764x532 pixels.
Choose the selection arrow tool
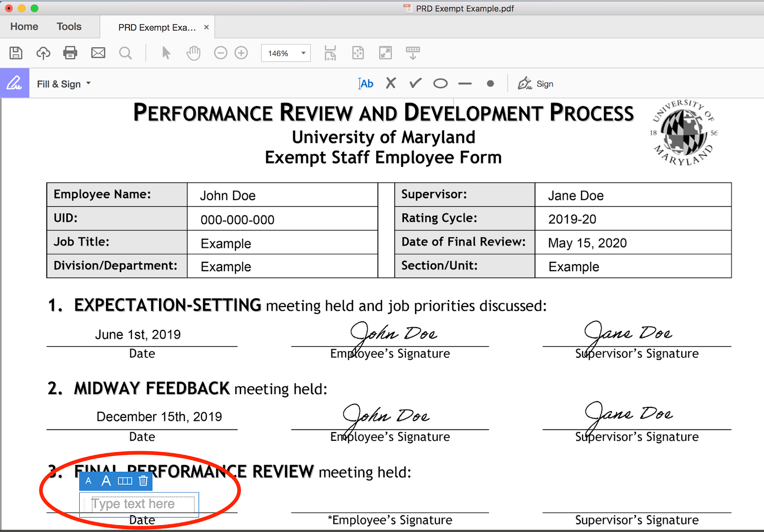166,53
